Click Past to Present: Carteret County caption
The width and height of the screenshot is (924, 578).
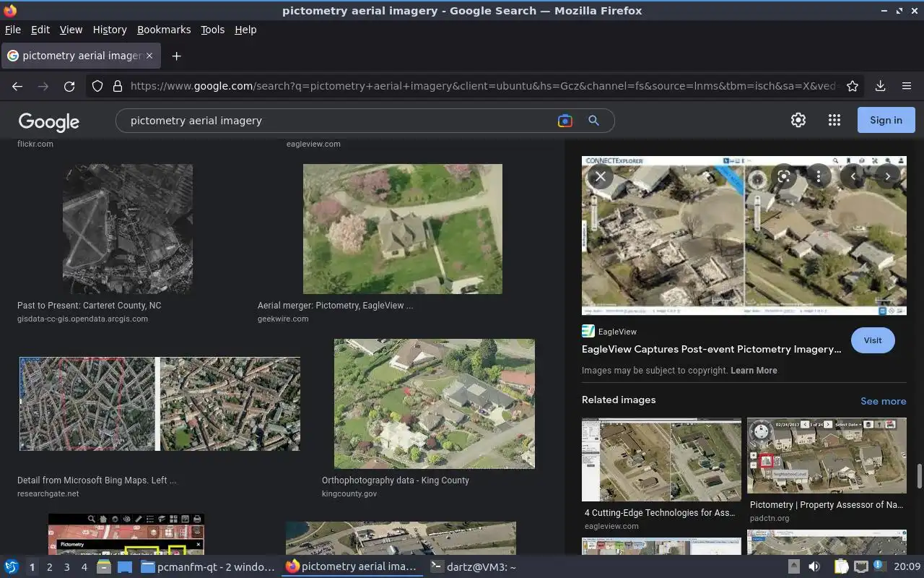click(90, 306)
